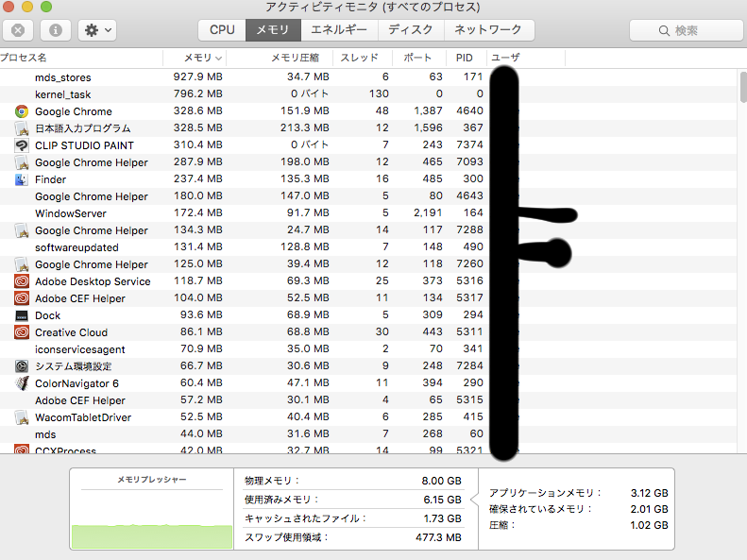This screenshot has height=560, width=747.
Task: Click the Adobe Desktop Service icon
Action: click(x=22, y=281)
